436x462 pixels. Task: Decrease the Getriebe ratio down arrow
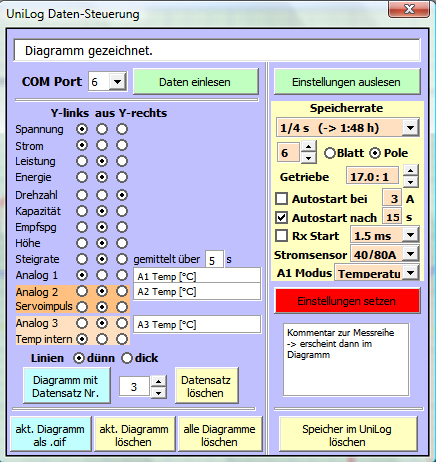[411, 182]
